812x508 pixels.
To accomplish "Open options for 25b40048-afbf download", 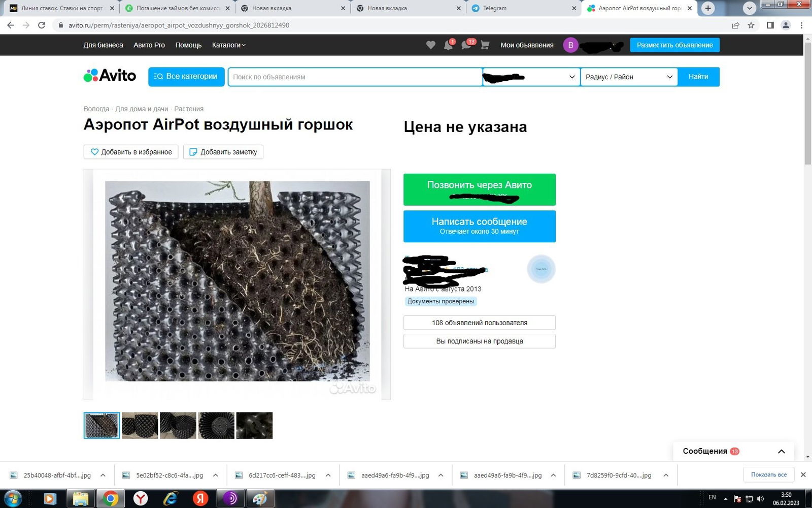I will (x=103, y=475).
